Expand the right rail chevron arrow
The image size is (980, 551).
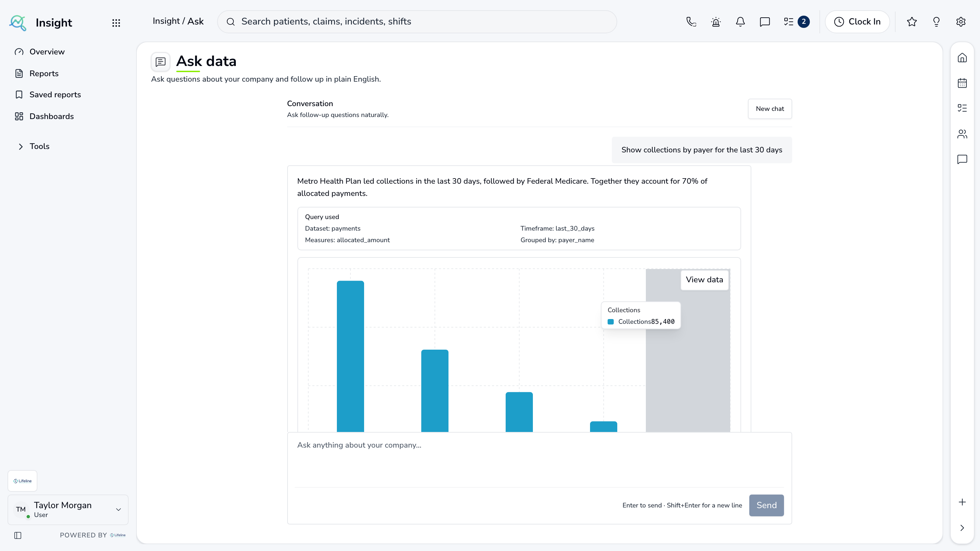point(962,528)
